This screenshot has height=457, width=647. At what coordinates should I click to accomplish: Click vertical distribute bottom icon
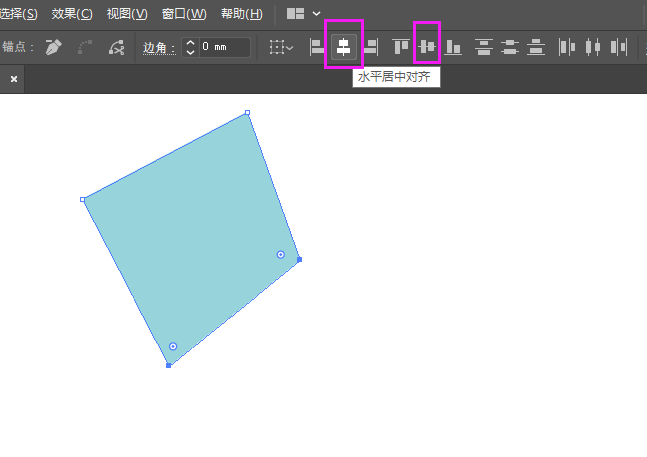[x=536, y=47]
